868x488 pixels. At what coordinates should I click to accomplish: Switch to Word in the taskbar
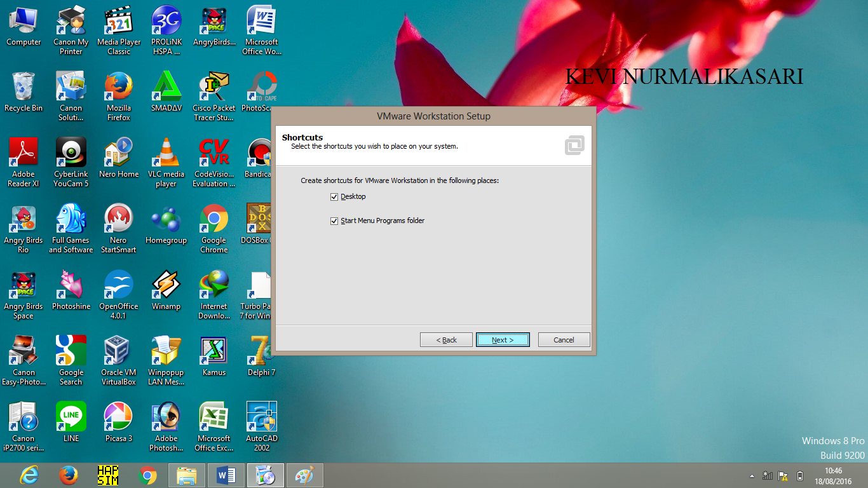click(x=226, y=475)
